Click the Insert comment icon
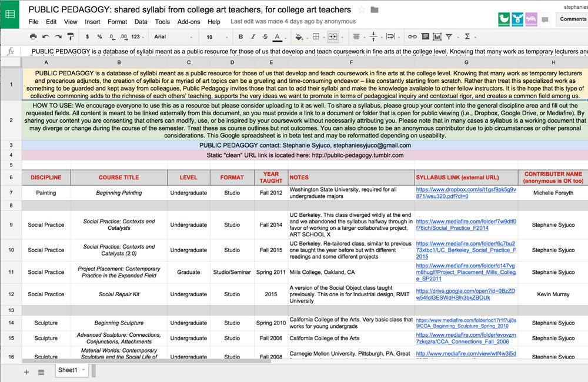The width and height of the screenshot is (588, 382). [x=425, y=36]
